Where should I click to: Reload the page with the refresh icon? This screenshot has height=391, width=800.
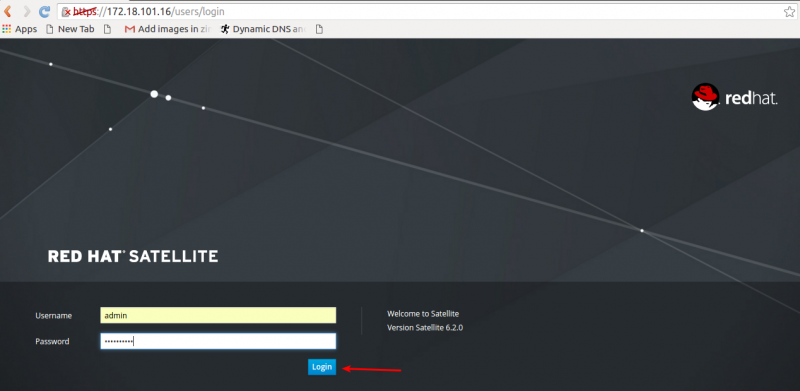tap(45, 11)
